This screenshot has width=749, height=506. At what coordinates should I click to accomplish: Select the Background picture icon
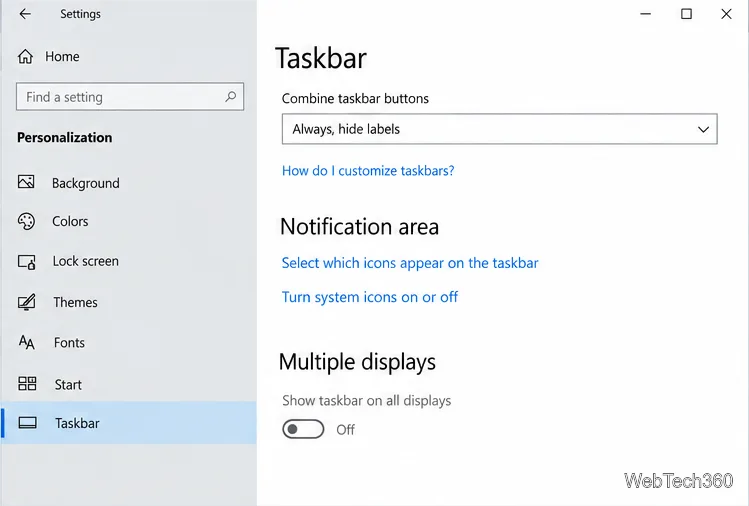[26, 182]
